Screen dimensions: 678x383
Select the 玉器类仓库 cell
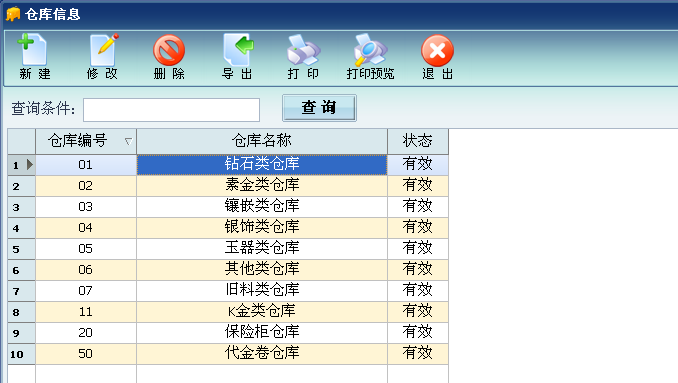click(x=262, y=249)
